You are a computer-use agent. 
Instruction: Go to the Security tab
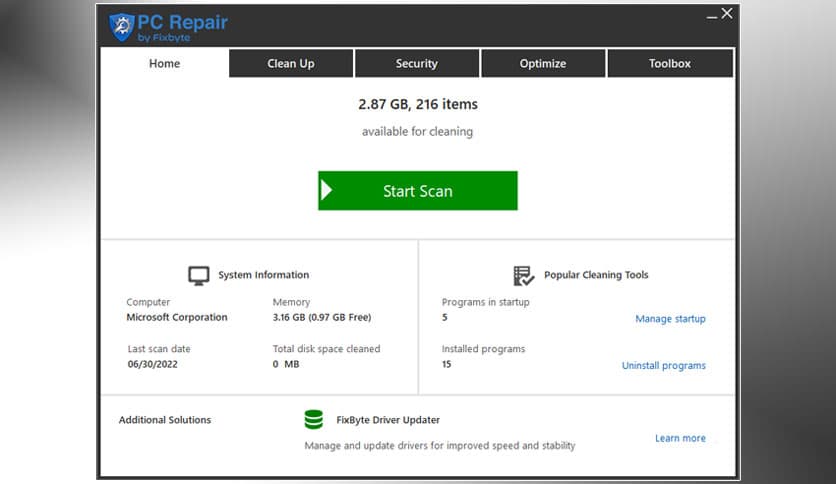point(416,63)
